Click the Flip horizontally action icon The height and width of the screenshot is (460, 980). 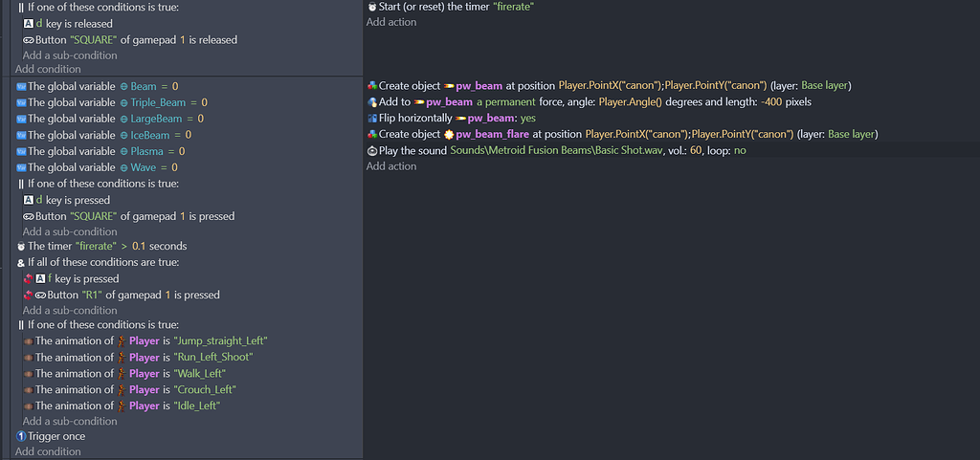pos(372,119)
